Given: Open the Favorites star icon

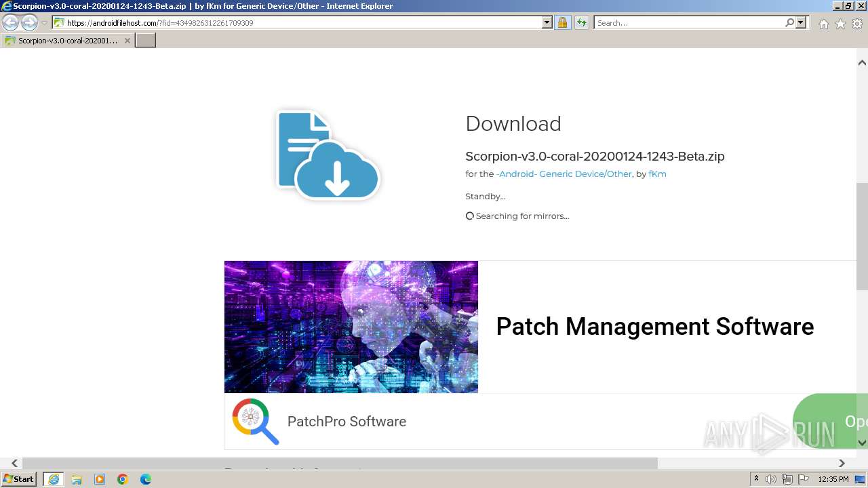Looking at the screenshot, I should click(x=840, y=24).
